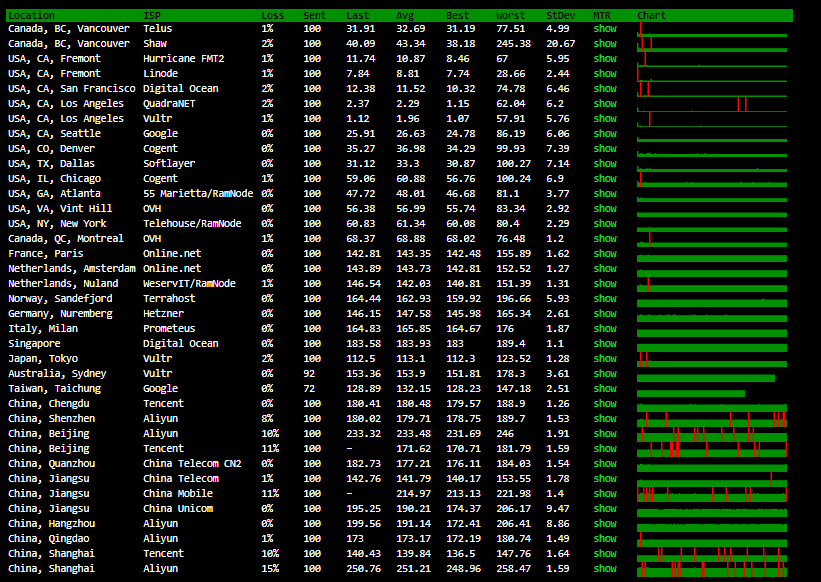The image size is (821, 582).
Task: Open show link for Cogent Denver
Action: click(x=605, y=149)
